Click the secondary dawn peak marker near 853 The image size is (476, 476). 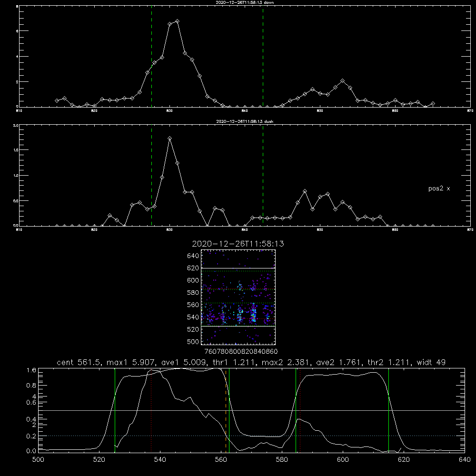tap(342, 81)
